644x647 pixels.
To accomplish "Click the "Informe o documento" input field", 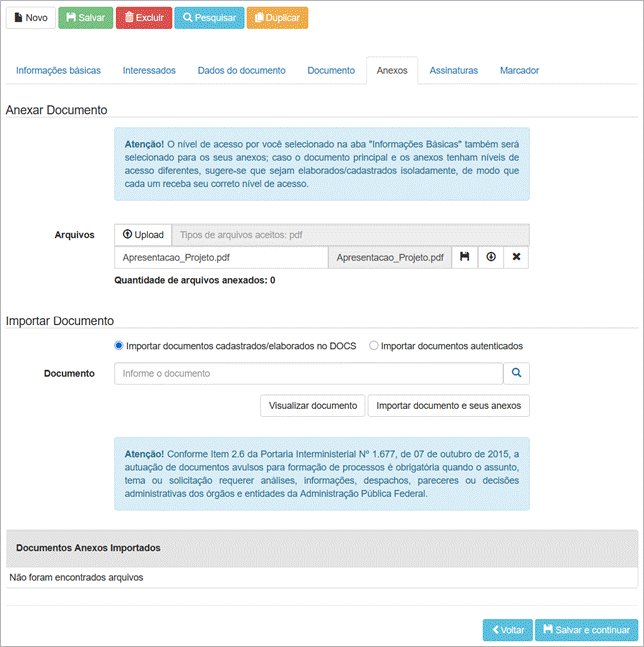I will [308, 373].
